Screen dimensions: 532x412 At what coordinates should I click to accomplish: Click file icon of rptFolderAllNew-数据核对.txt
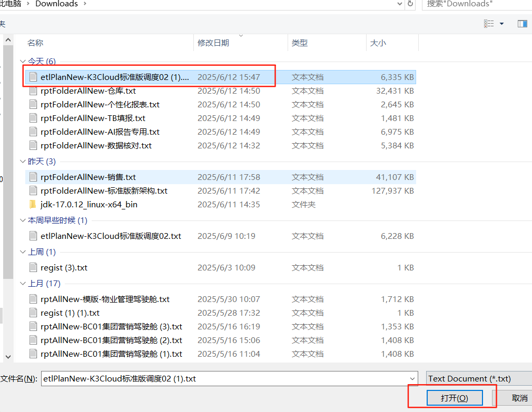[x=33, y=145]
